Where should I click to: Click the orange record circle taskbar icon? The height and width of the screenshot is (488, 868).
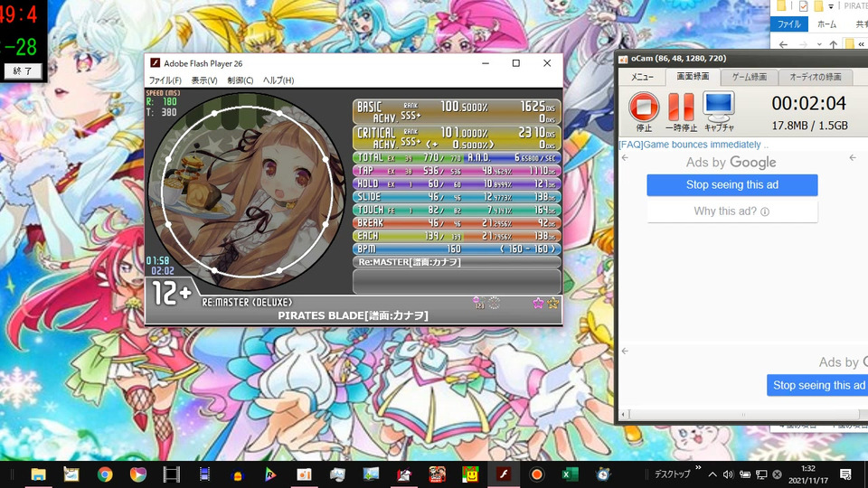click(536, 474)
